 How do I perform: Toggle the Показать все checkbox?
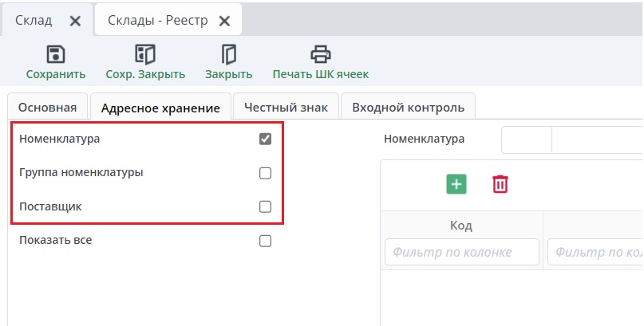266,241
